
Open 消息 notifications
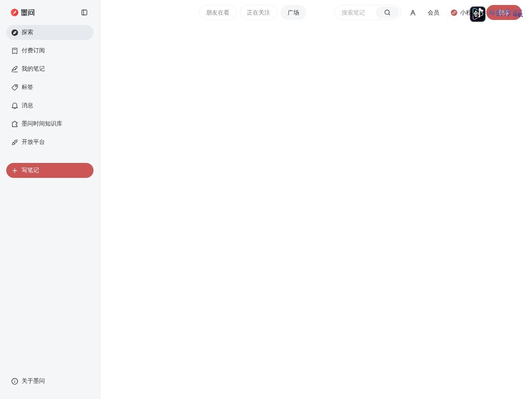[50, 106]
